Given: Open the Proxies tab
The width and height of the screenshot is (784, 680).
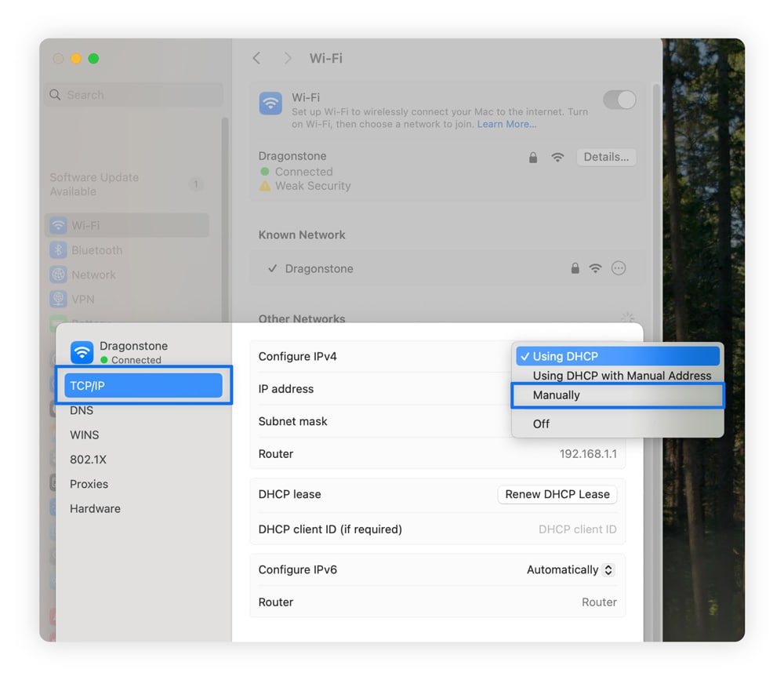Looking at the screenshot, I should [x=89, y=484].
